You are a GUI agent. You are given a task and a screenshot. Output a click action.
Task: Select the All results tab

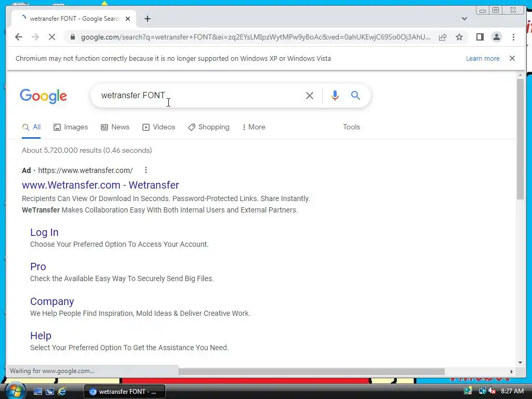click(x=31, y=127)
